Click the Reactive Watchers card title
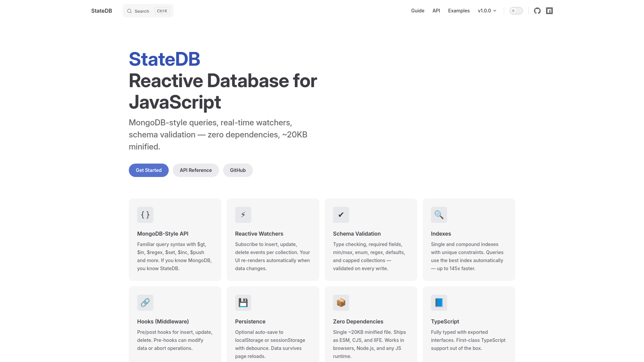This screenshot has width=644, height=362. [259, 234]
